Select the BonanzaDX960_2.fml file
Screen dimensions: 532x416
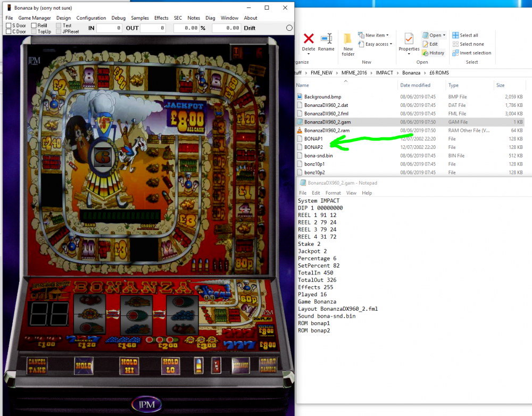click(x=410, y=114)
